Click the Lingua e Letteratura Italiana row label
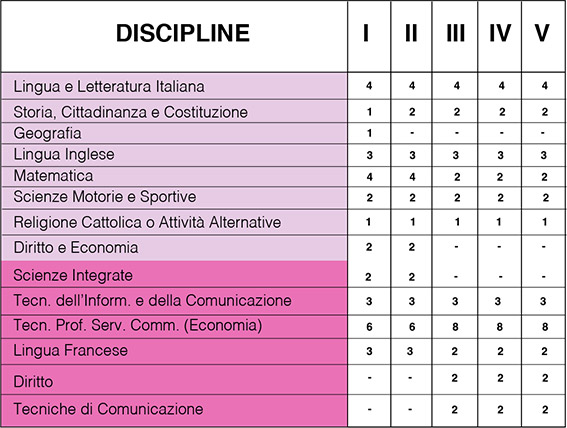This screenshot has height=428, width=567. pos(109,87)
